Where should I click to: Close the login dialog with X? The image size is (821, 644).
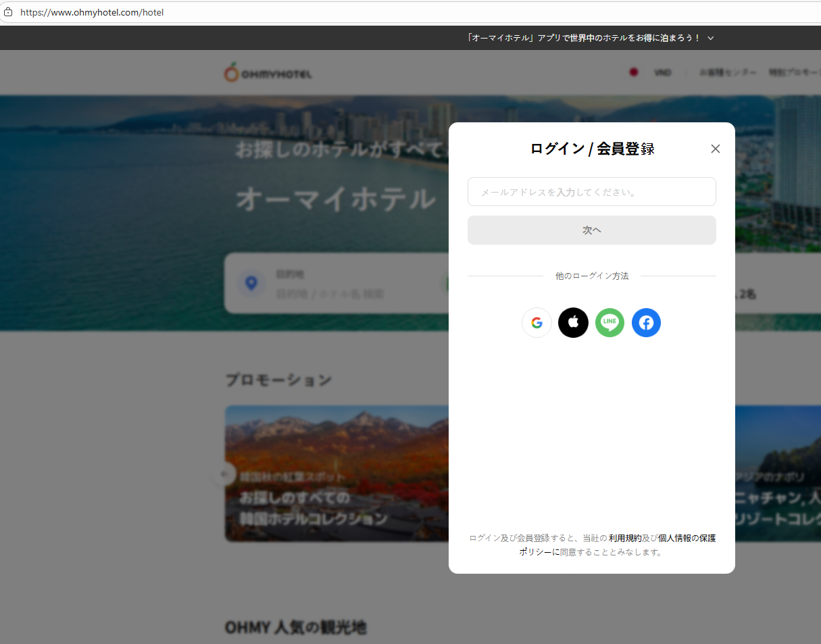[716, 149]
